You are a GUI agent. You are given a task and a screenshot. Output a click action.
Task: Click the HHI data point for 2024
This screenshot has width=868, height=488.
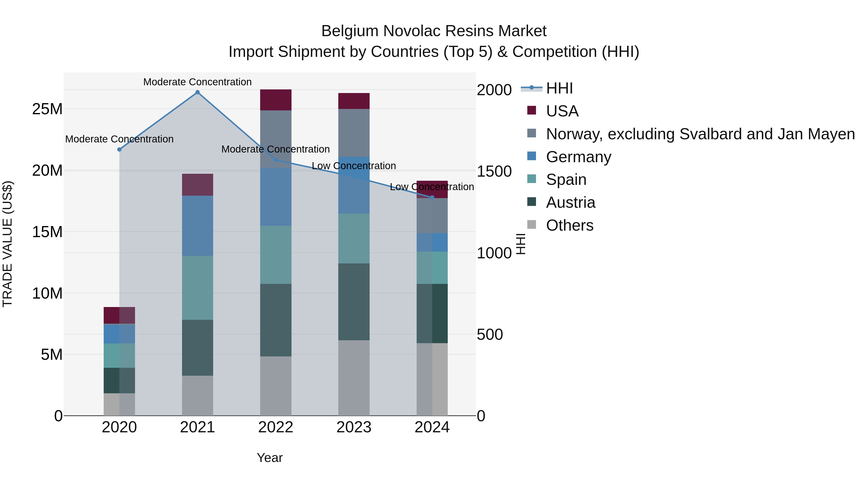(432, 197)
